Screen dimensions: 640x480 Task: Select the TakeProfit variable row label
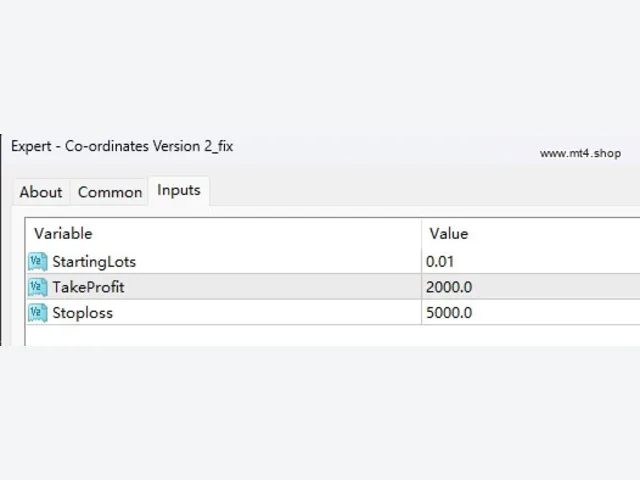click(88, 287)
